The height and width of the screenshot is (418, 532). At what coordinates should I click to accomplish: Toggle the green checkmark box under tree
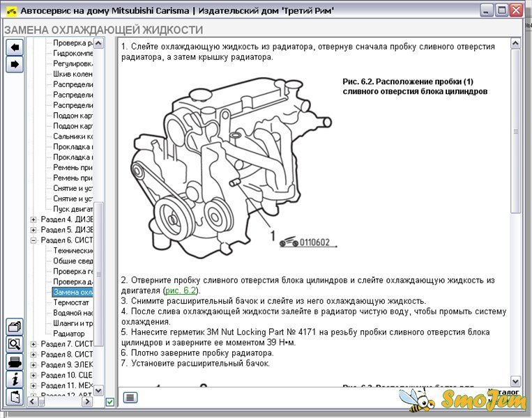pos(109,402)
